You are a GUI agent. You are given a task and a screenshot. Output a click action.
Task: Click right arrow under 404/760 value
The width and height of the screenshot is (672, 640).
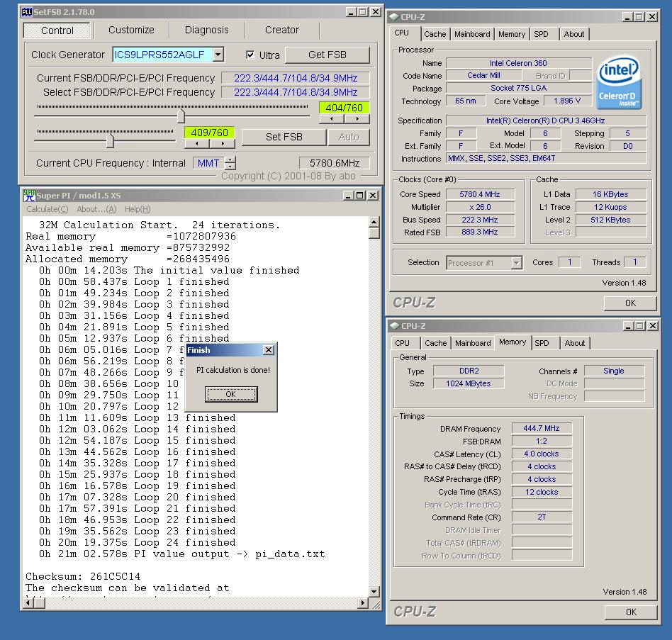tap(357, 119)
